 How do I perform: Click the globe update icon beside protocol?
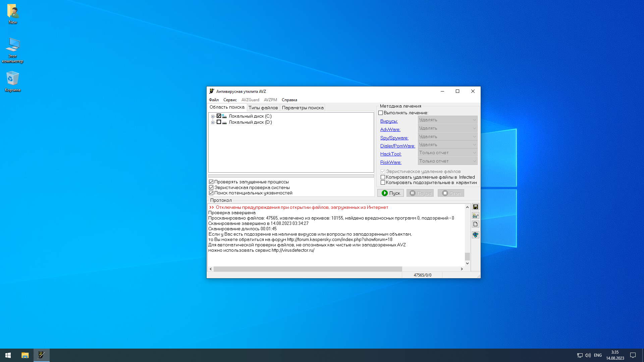pos(475,235)
